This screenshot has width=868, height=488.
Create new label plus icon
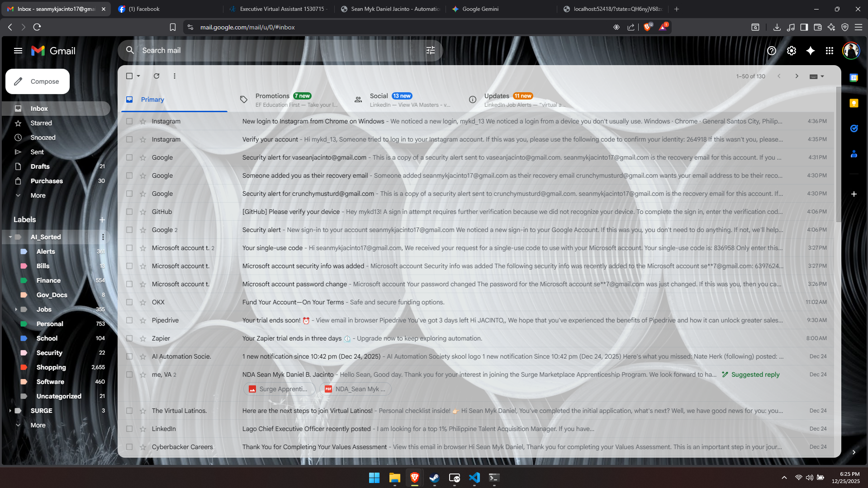pos(102,220)
